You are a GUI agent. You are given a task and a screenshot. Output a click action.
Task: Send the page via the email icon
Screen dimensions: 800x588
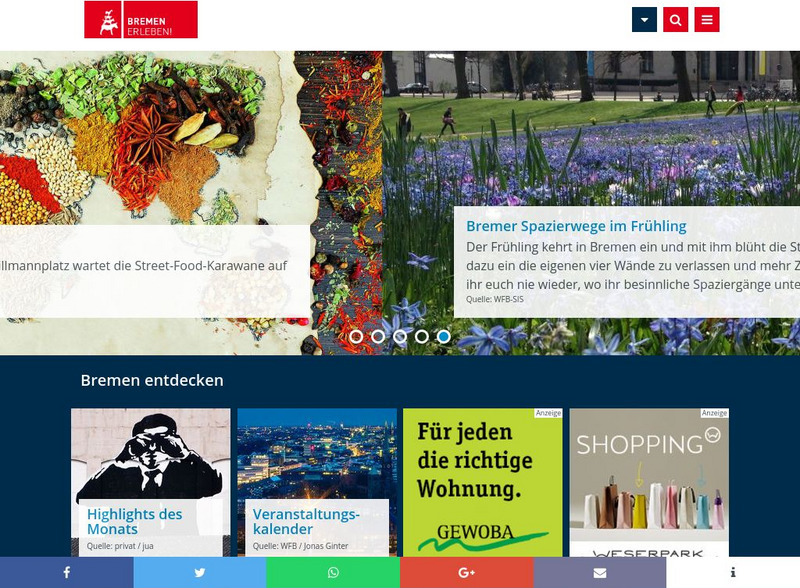click(599, 573)
